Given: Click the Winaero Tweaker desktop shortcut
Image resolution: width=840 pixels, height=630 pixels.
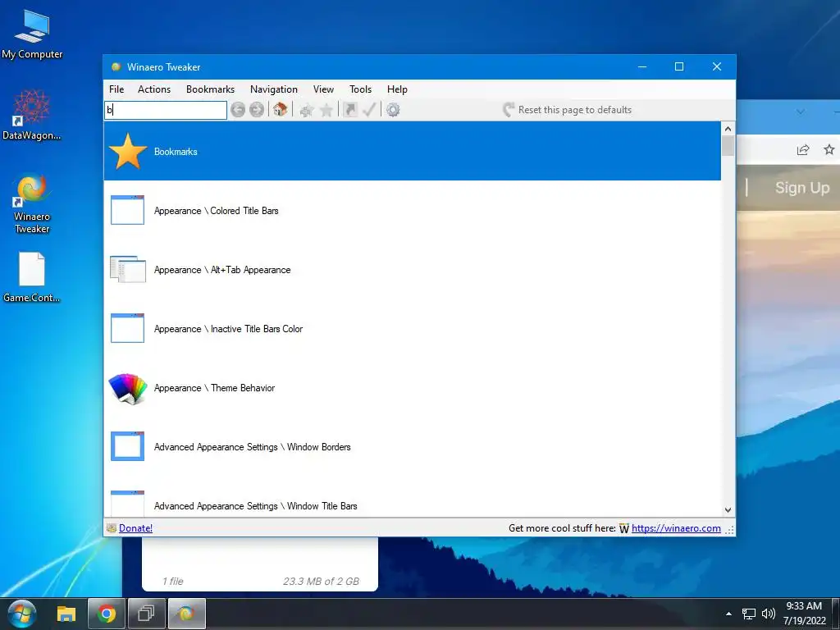Looking at the screenshot, I should point(32,203).
